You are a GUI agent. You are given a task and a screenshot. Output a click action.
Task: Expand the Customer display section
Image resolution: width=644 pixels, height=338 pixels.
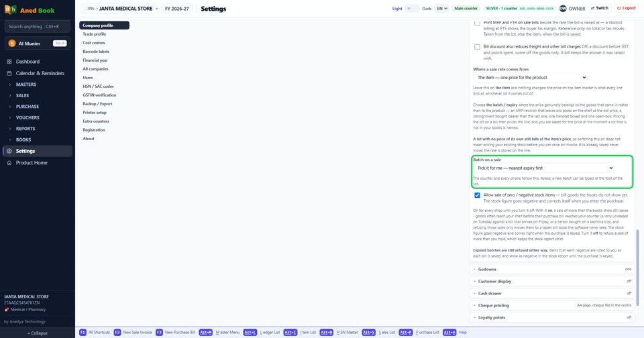[552, 281]
